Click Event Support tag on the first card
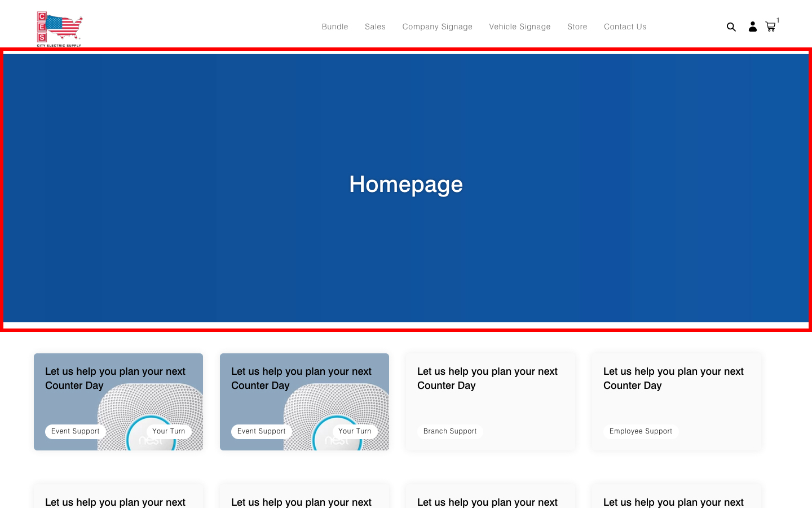812x508 pixels. tap(75, 431)
